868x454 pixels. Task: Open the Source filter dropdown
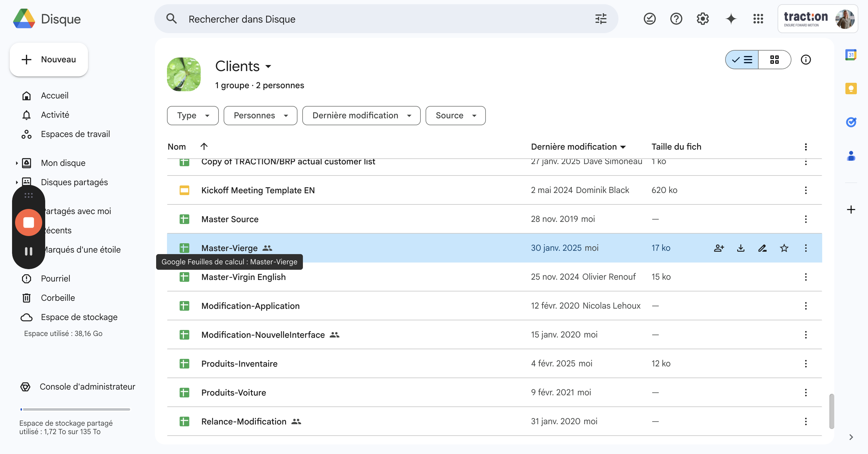[x=455, y=115]
